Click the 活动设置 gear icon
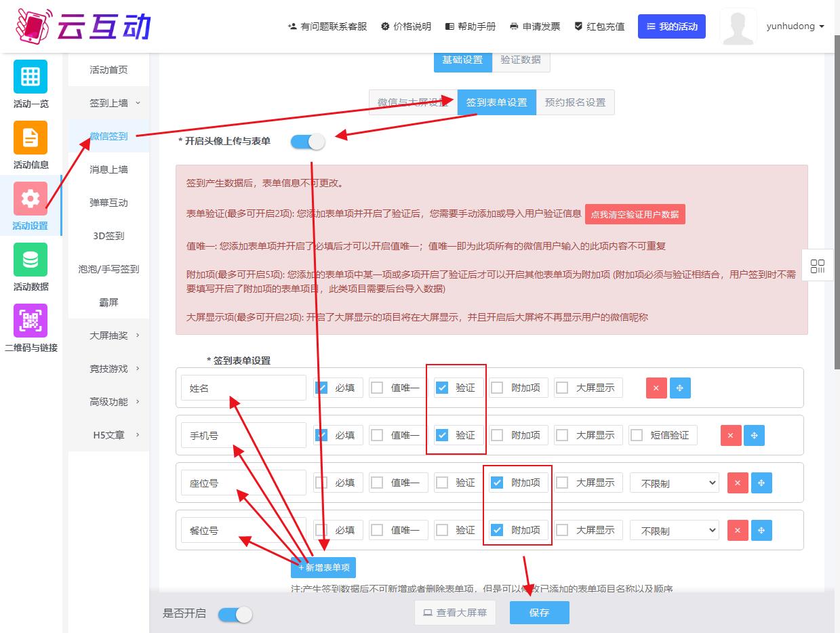Screen dimensions: 840x633 31,199
